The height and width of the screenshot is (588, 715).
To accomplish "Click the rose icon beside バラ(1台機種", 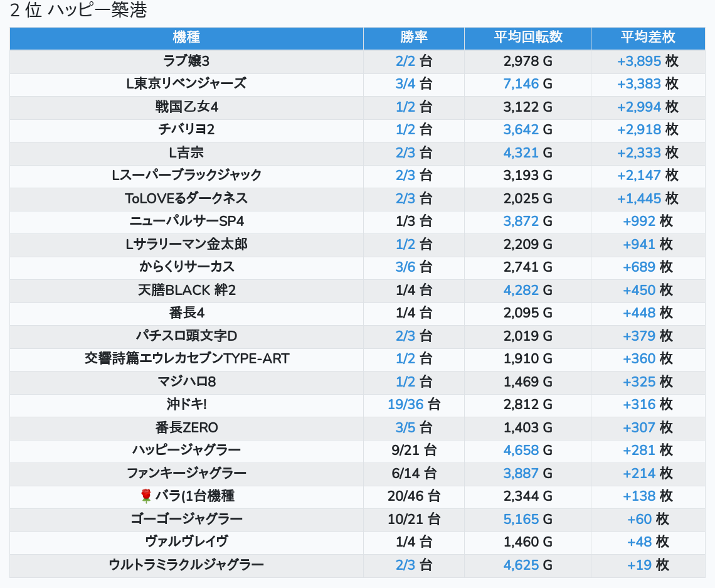I will (x=146, y=496).
